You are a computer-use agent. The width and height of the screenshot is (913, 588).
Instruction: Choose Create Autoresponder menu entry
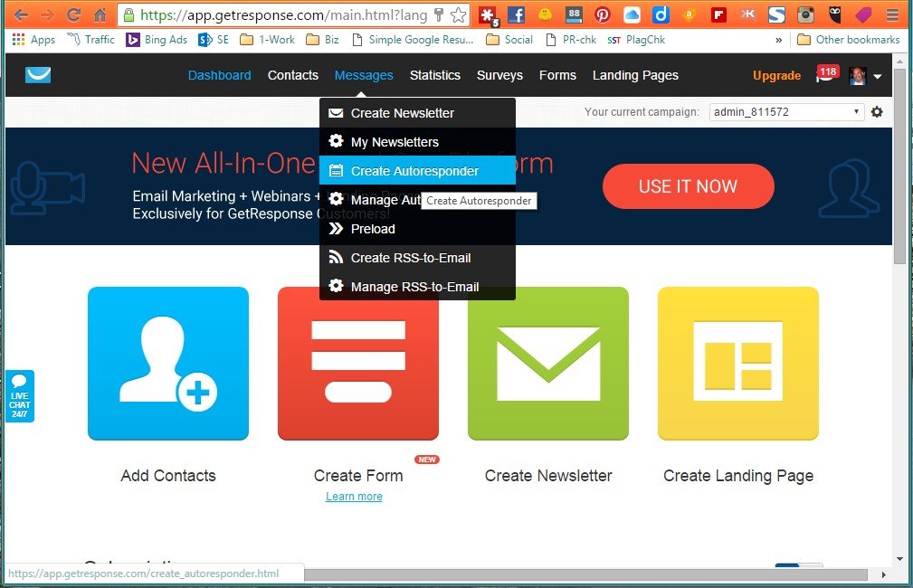(x=417, y=171)
